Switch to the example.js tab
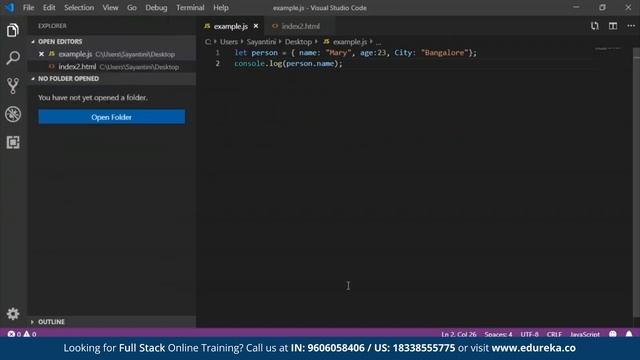The image size is (640, 360). click(x=231, y=26)
